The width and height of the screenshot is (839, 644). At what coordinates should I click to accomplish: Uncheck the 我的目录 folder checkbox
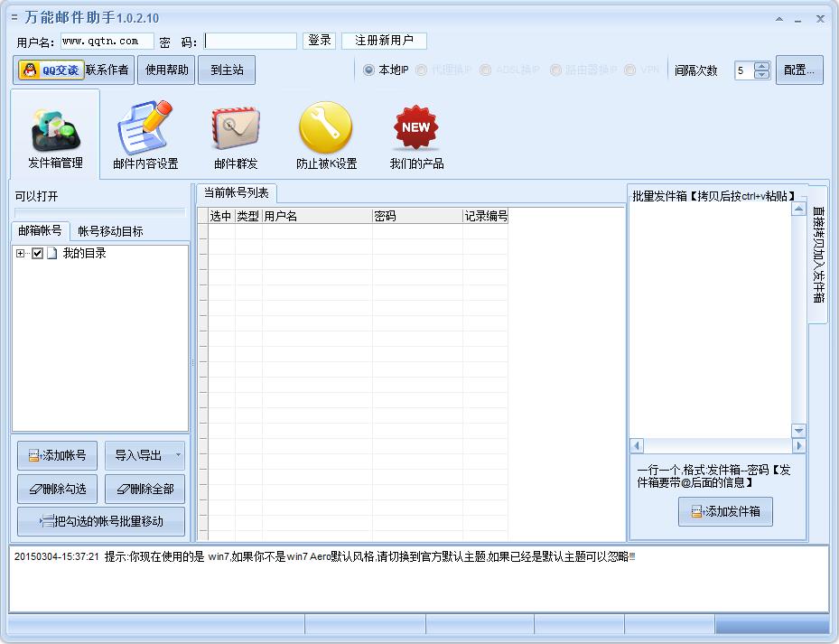tap(37, 254)
